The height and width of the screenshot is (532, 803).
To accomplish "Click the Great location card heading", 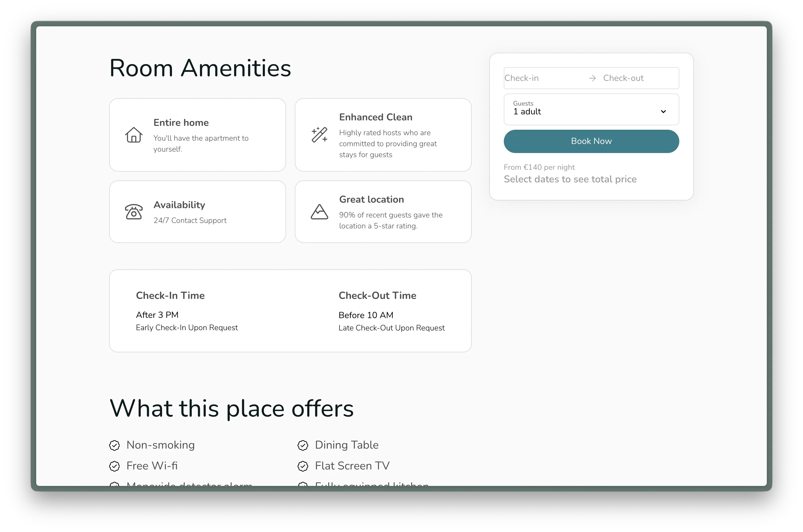I will tap(372, 200).
